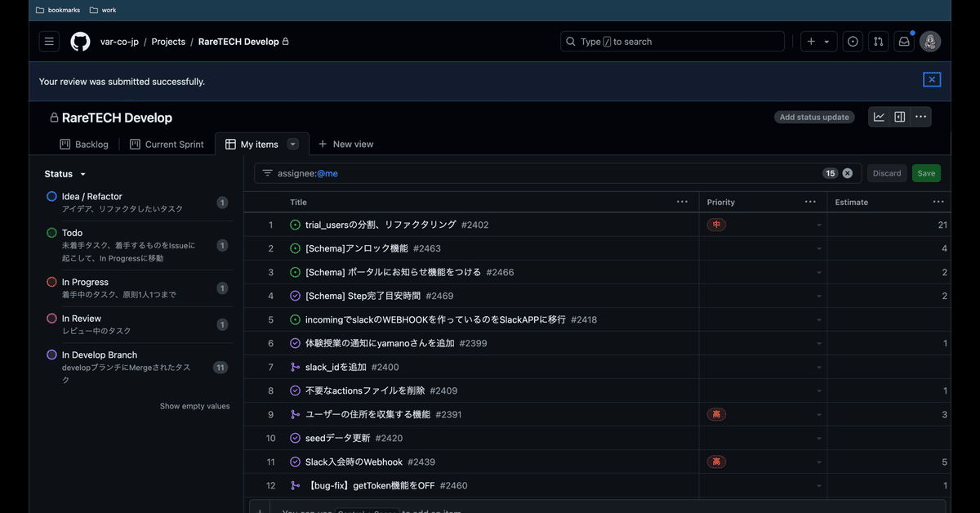The width and height of the screenshot is (980, 513).
Task: Click the 高 priority label on row 9
Action: tap(716, 414)
